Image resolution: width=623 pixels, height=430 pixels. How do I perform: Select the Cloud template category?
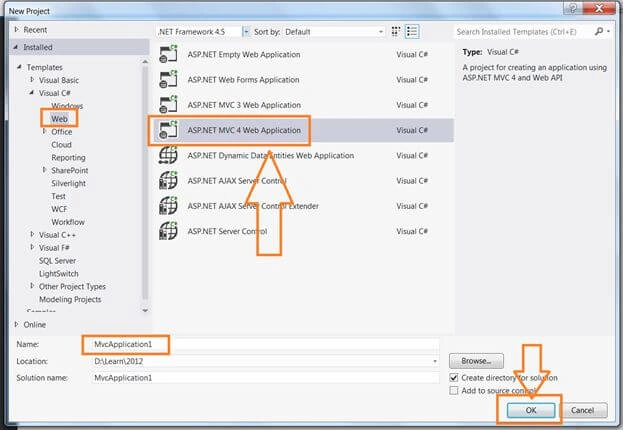(x=61, y=145)
